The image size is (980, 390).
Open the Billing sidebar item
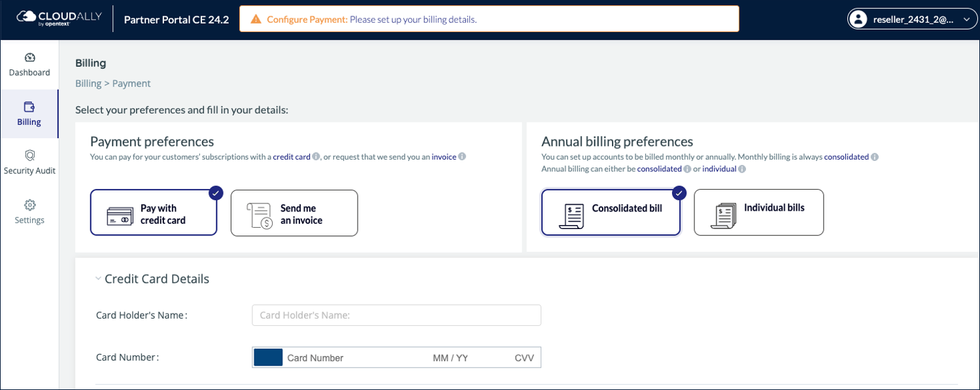[29, 114]
